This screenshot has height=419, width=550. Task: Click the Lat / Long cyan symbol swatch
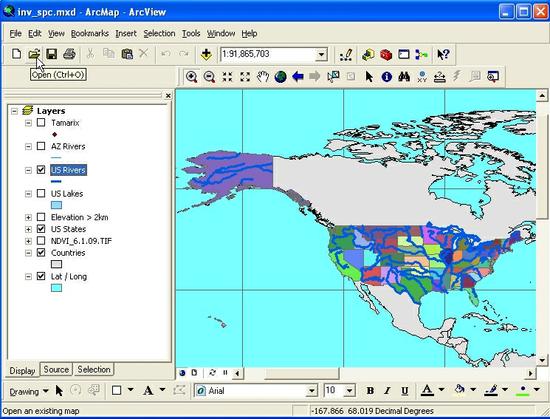(56, 288)
